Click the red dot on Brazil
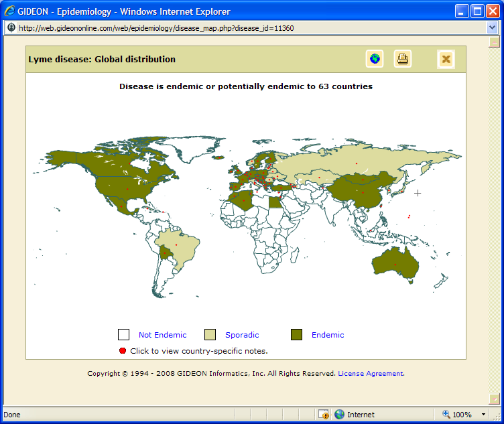 click(x=176, y=244)
